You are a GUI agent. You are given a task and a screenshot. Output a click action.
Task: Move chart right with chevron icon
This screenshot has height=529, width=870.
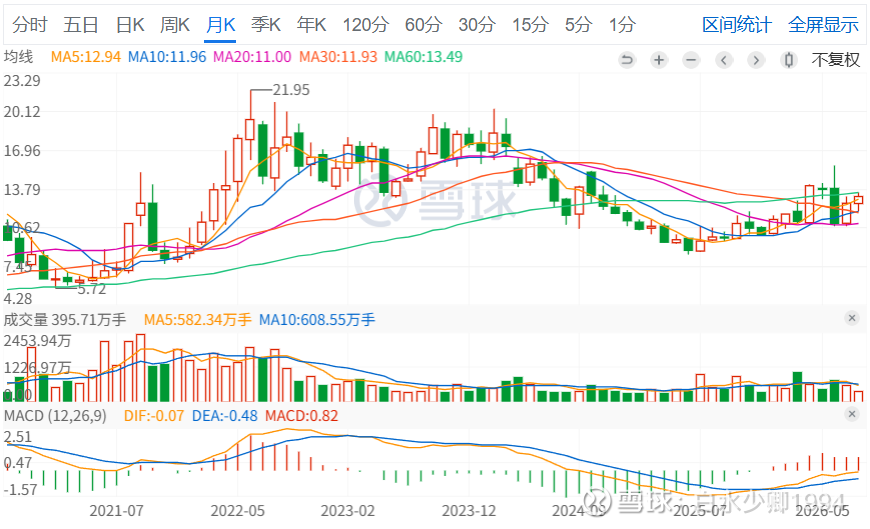[x=756, y=59]
